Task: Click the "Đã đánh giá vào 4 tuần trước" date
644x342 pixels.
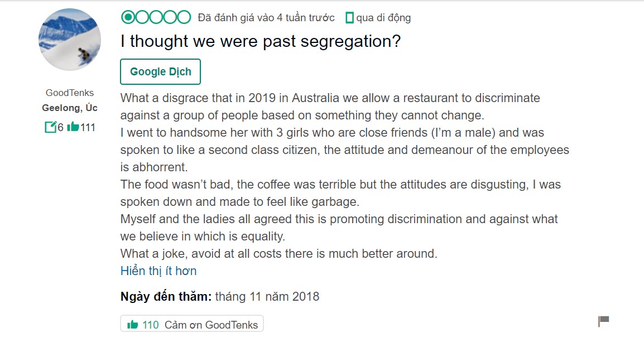Action: click(x=266, y=18)
